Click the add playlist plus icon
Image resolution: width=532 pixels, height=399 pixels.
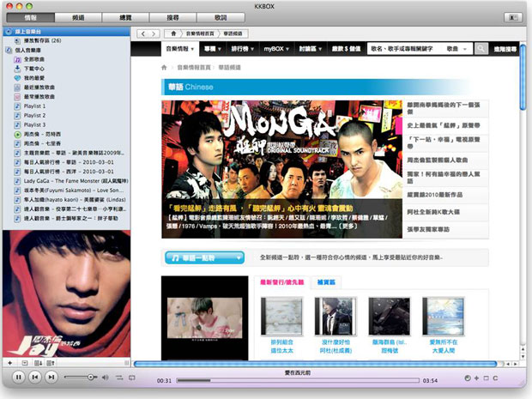[10, 363]
